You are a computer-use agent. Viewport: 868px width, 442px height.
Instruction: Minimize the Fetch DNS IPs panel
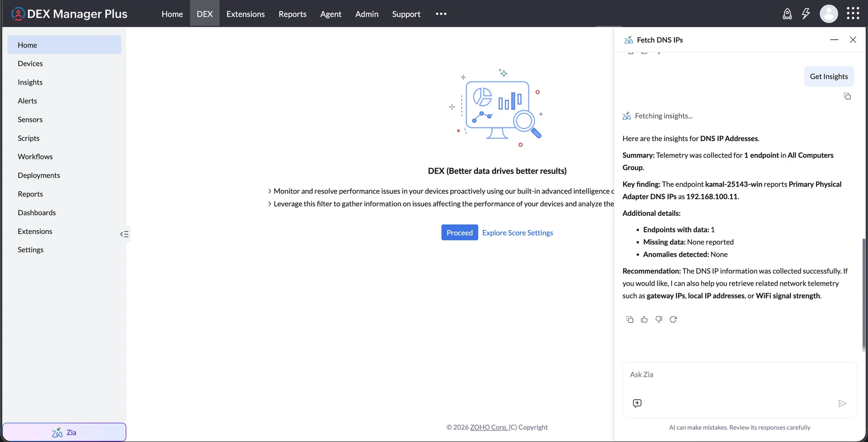tap(834, 40)
